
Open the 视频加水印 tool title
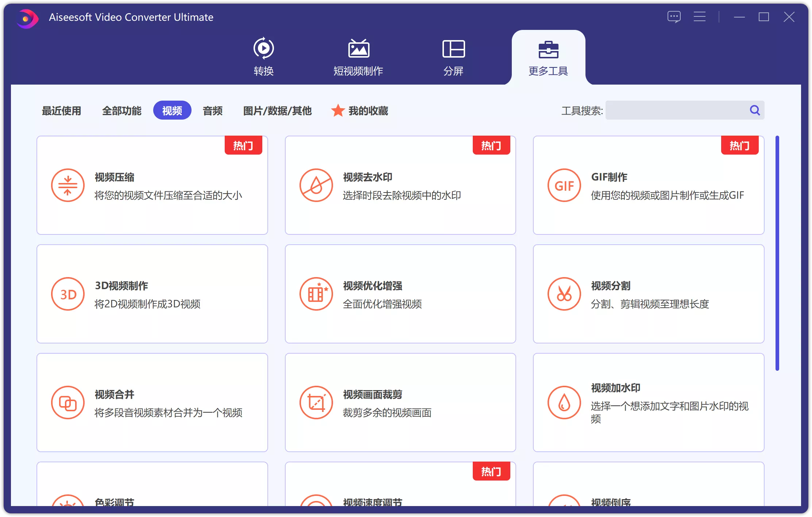616,388
